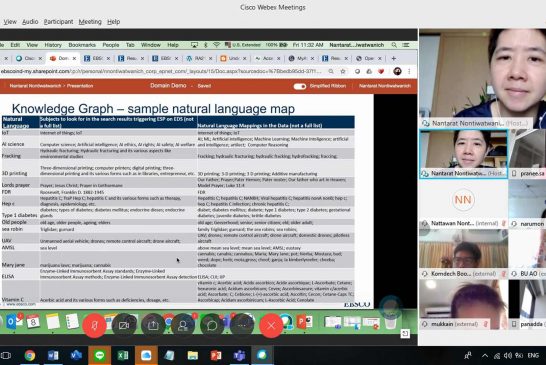Screen dimensions: 546x365
Task: Select narumon participant thumbnail
Action: tap(528, 204)
